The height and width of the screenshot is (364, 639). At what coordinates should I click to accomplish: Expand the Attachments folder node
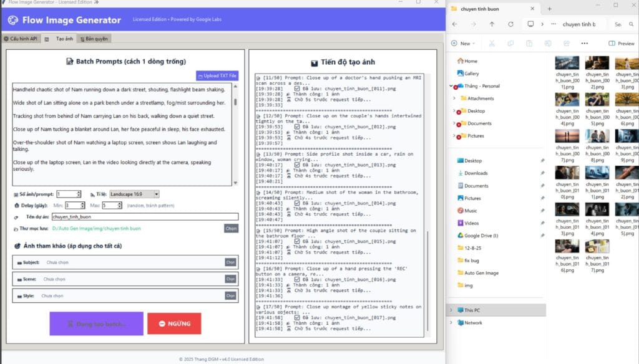(454, 98)
